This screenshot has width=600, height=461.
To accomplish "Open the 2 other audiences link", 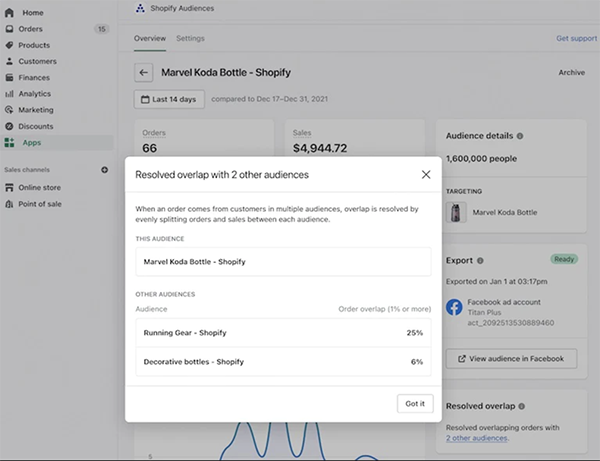I will click(476, 438).
